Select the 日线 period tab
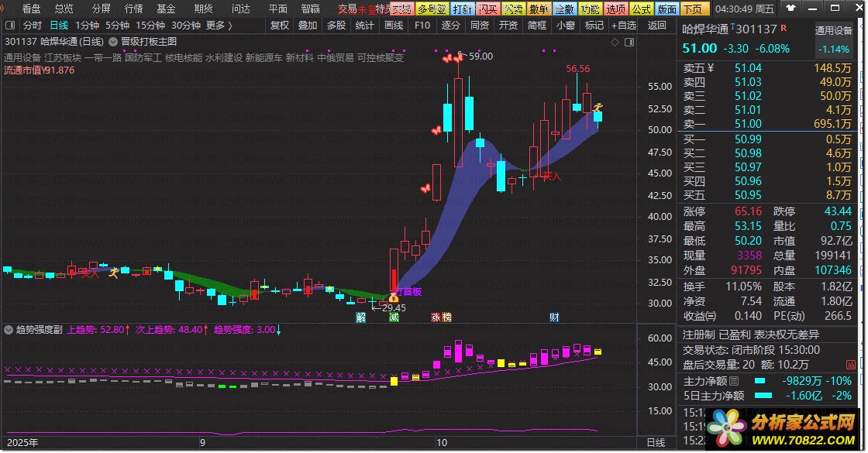The width and height of the screenshot is (868, 453). (59, 26)
